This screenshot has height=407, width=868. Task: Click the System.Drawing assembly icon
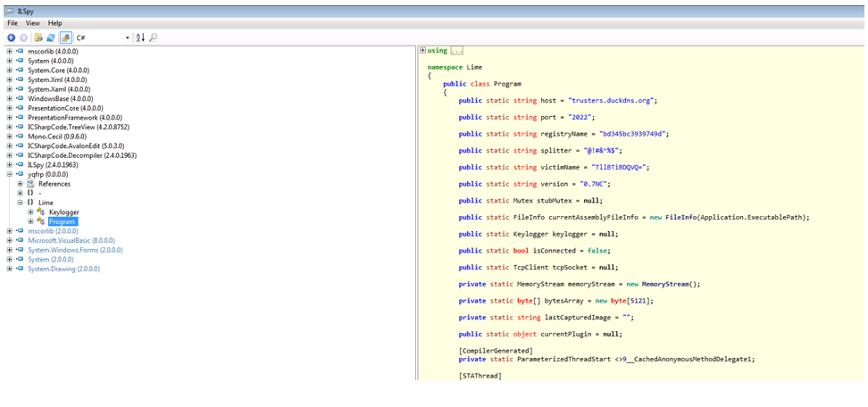(x=20, y=268)
